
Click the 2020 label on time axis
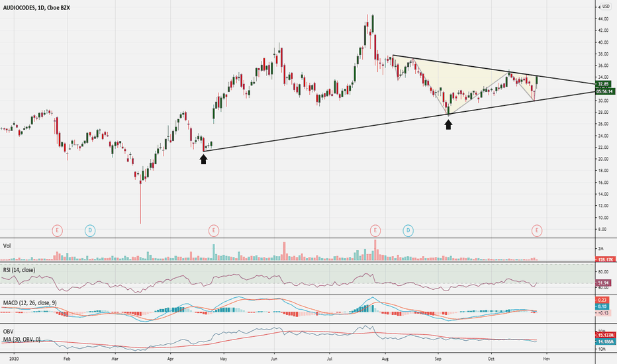[14, 359]
